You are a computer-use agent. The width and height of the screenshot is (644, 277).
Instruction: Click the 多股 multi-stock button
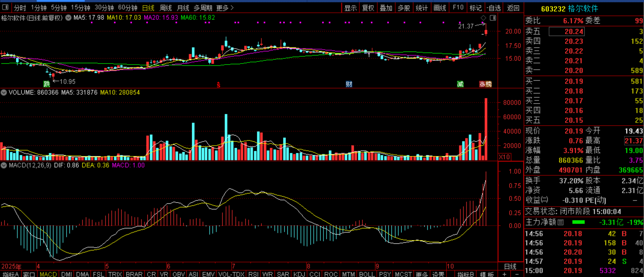(x=404, y=8)
